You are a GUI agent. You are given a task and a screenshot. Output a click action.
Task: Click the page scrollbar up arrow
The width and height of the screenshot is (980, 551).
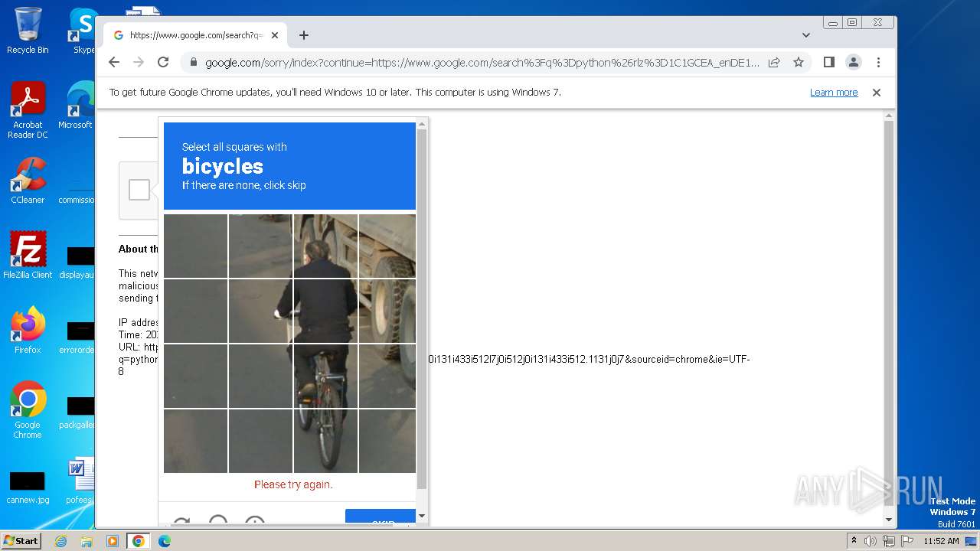[889, 116]
